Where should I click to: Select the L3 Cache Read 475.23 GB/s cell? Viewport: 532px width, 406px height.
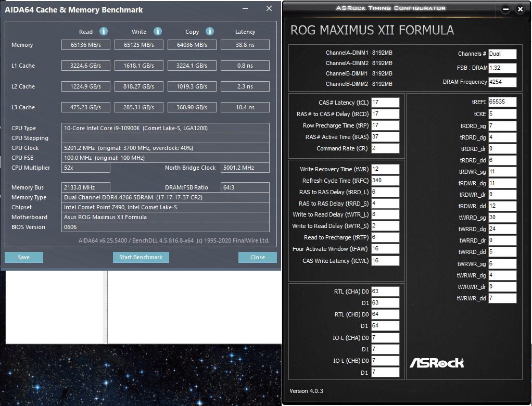pos(86,107)
